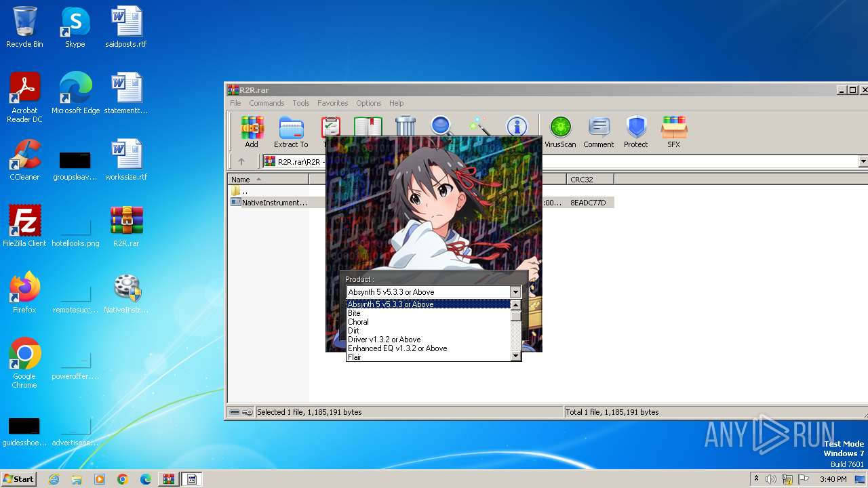Open the Favorites menu

pyautogui.click(x=333, y=103)
